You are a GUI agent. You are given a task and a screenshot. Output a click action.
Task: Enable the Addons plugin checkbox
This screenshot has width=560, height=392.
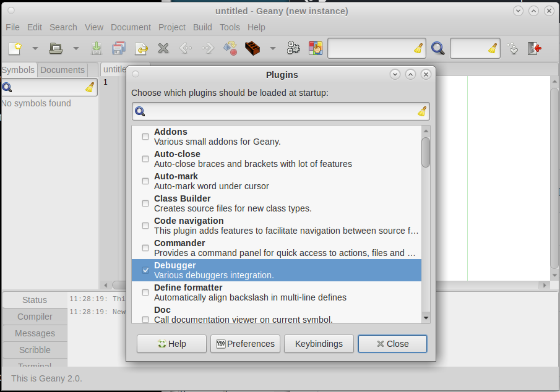pos(145,136)
